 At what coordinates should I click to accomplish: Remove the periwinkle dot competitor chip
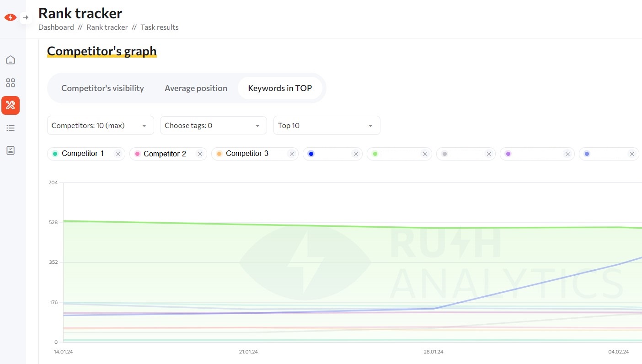click(x=632, y=154)
